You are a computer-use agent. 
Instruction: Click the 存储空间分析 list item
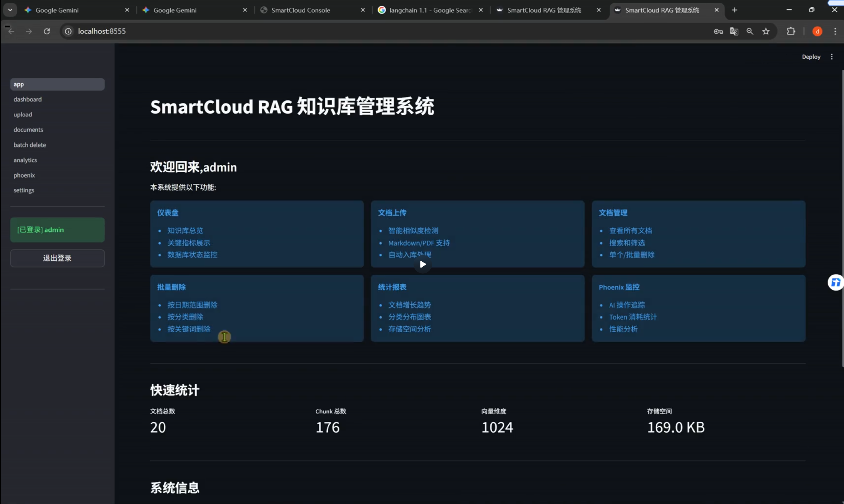(410, 329)
